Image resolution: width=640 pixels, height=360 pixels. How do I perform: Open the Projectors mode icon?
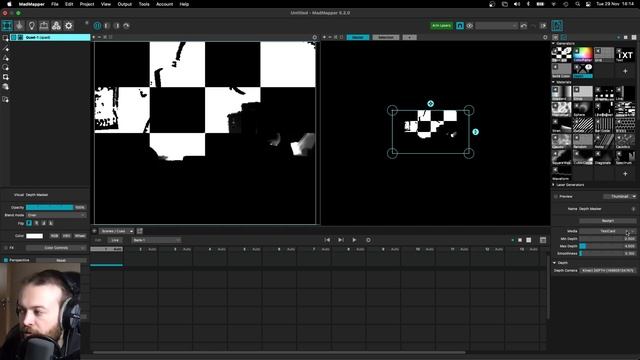tap(44, 26)
